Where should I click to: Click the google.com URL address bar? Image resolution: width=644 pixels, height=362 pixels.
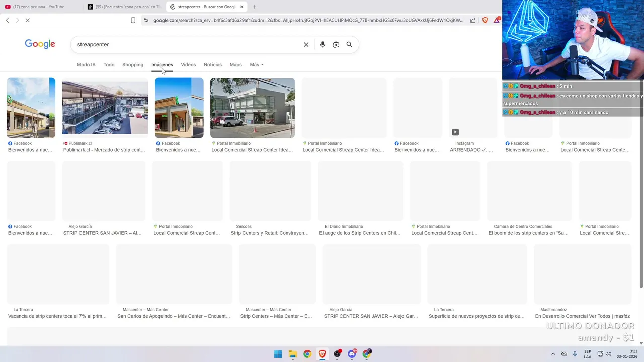pos(308,20)
